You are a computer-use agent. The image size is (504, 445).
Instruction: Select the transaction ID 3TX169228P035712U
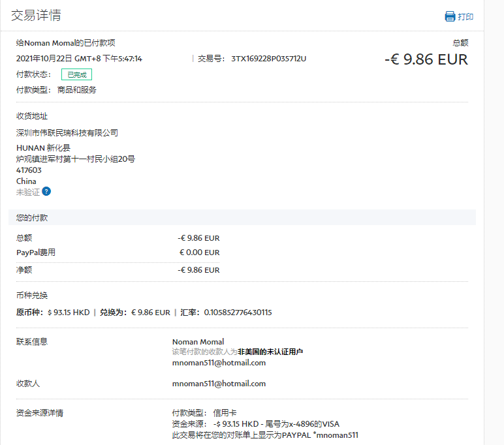(x=268, y=59)
